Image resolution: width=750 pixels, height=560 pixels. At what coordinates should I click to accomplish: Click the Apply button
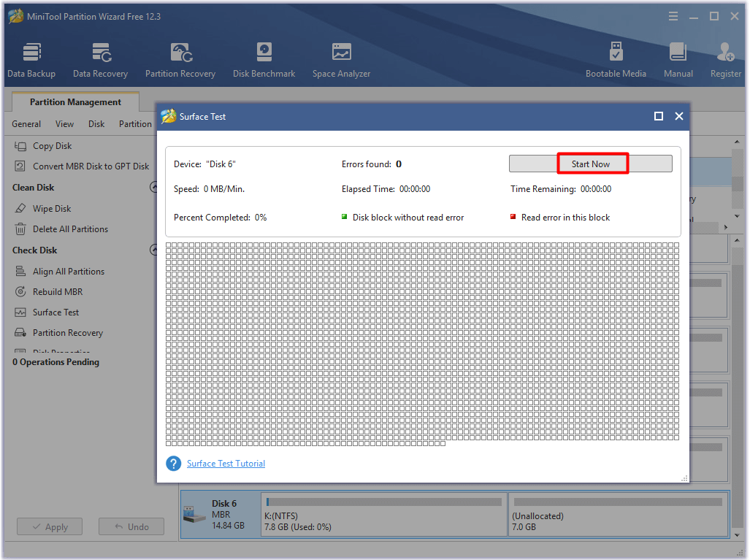[x=50, y=526]
